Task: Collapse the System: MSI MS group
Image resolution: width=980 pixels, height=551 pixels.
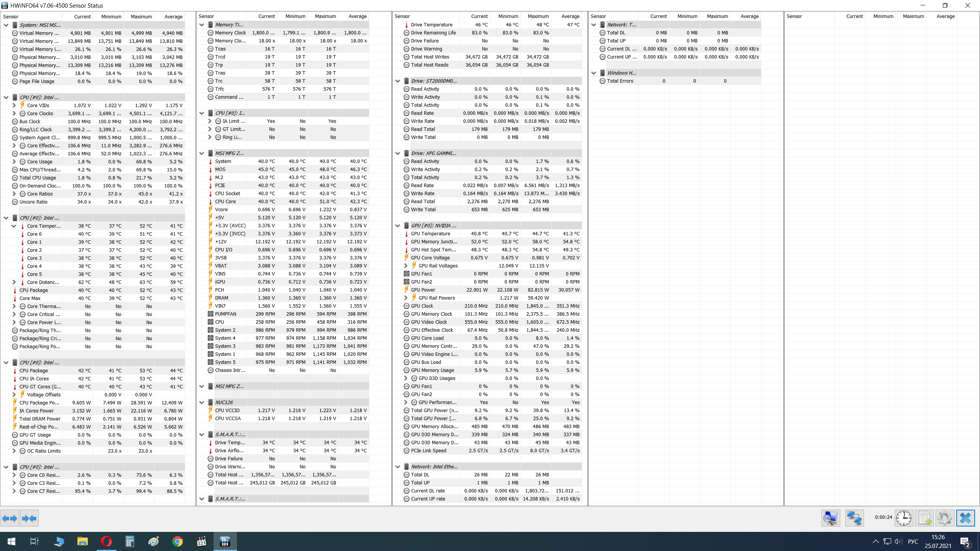Action: coord(6,25)
